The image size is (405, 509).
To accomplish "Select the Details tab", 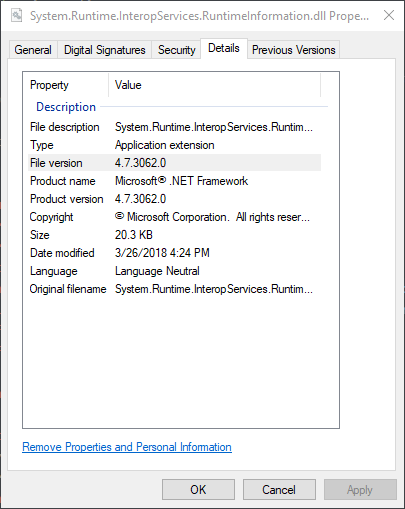I will pyautogui.click(x=224, y=49).
